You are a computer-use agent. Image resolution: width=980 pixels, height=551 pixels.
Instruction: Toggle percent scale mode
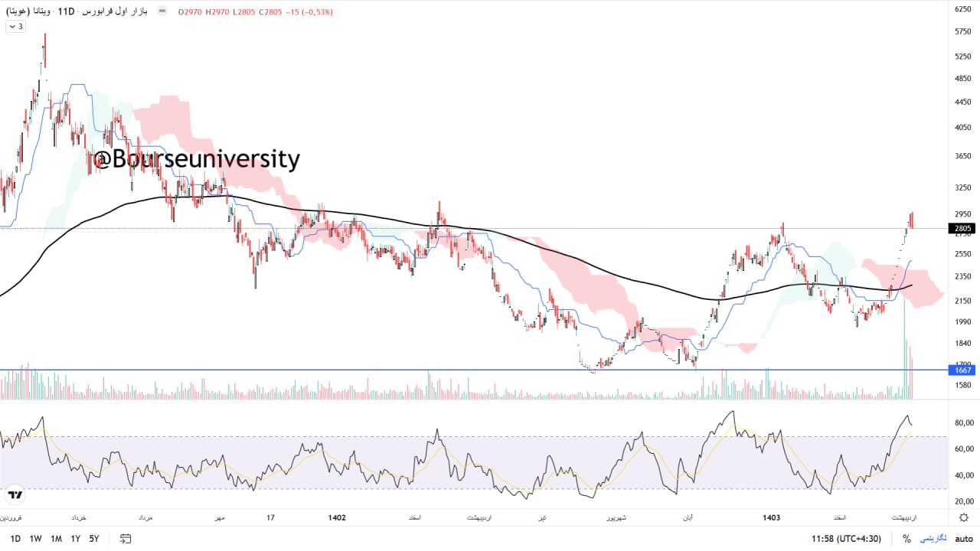[906, 539]
